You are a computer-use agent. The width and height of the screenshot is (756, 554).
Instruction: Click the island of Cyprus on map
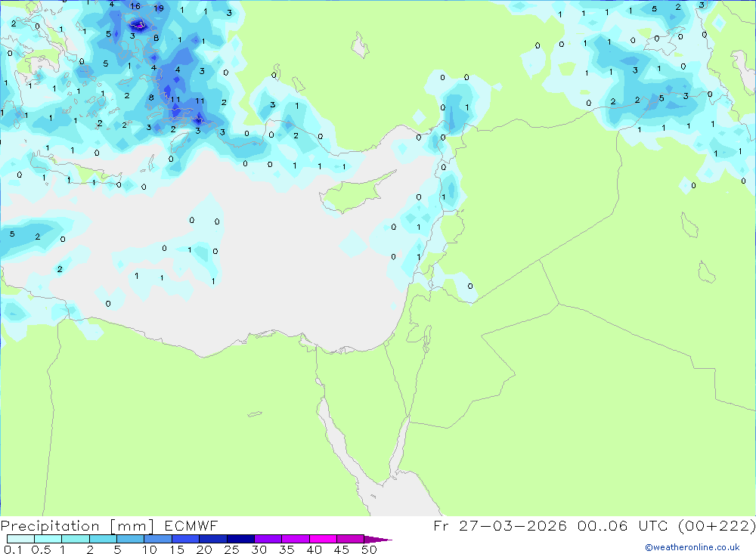356,193
